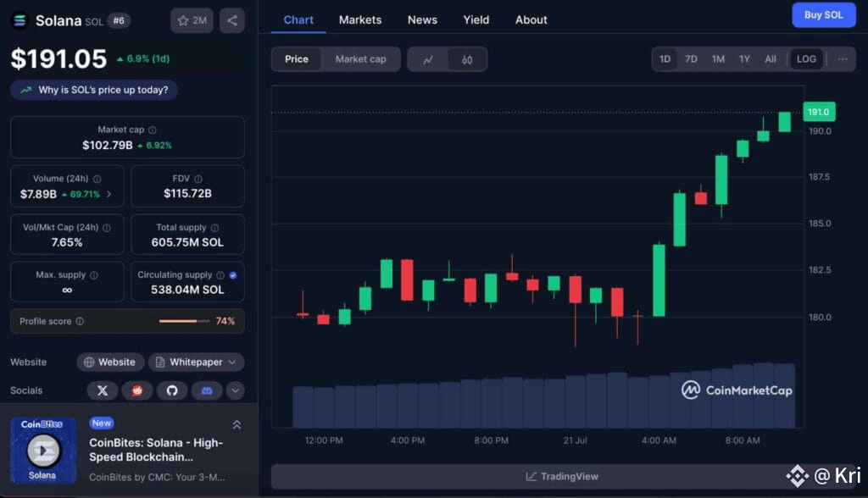The width and height of the screenshot is (868, 498).
Task: Switch to the Markets tab
Action: (360, 20)
